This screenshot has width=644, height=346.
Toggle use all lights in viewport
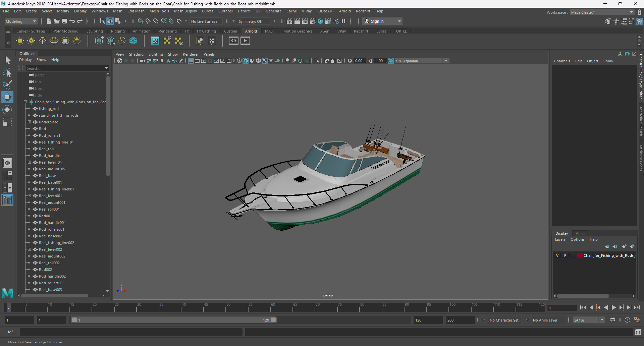pos(271,61)
